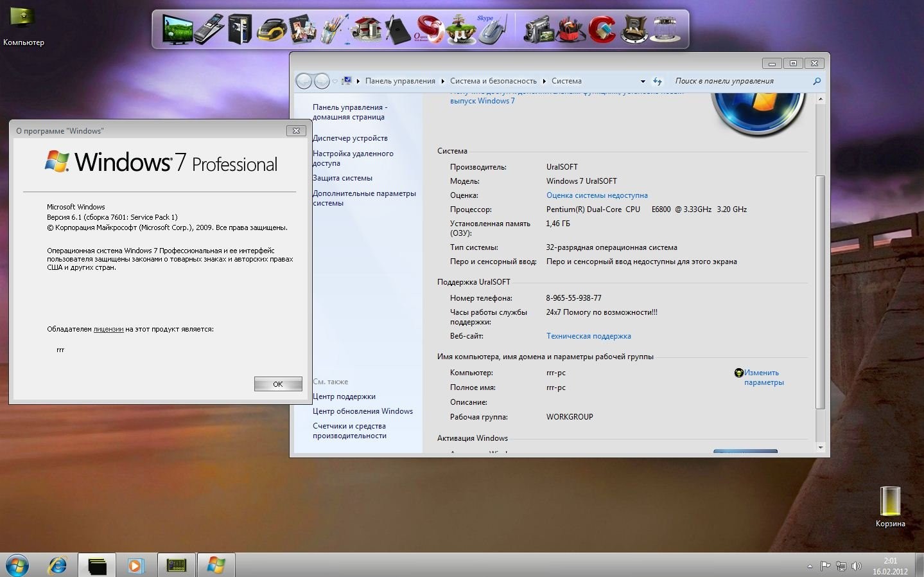Viewport: 924px width, 577px height.
Task: Click the search magnifier icon
Action: (x=817, y=81)
